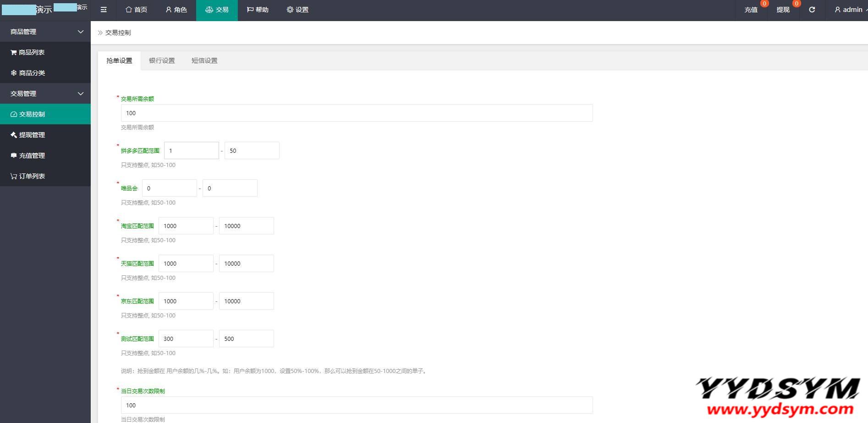Click the 当日交易次数限制 input field
Image resolution: width=868 pixels, height=423 pixels.
[357, 406]
